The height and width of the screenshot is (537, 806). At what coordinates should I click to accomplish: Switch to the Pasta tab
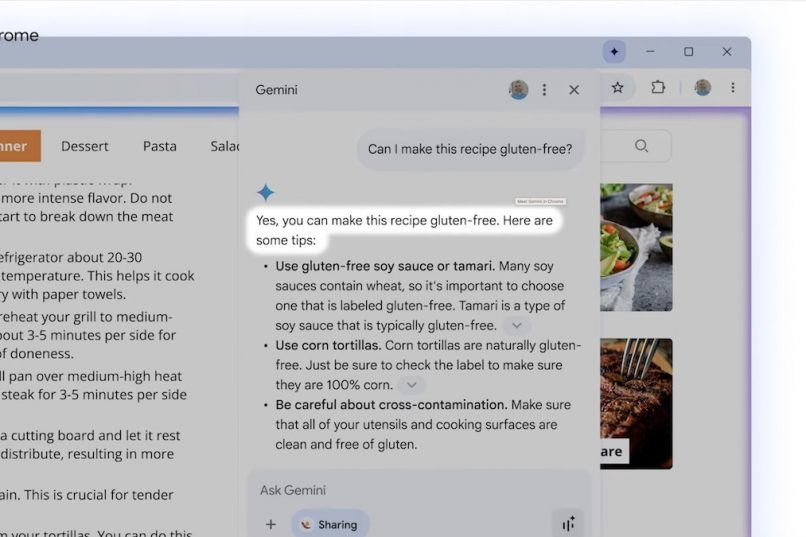[x=159, y=146]
